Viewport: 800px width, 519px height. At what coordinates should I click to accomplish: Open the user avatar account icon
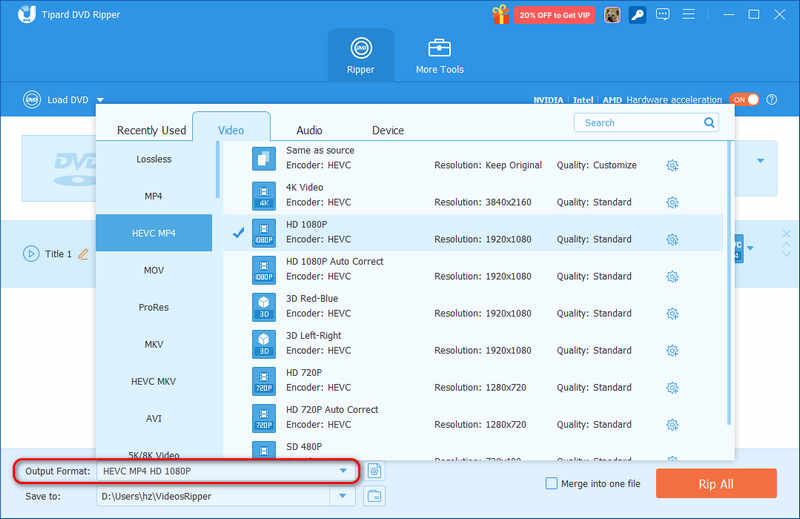pyautogui.click(x=612, y=15)
